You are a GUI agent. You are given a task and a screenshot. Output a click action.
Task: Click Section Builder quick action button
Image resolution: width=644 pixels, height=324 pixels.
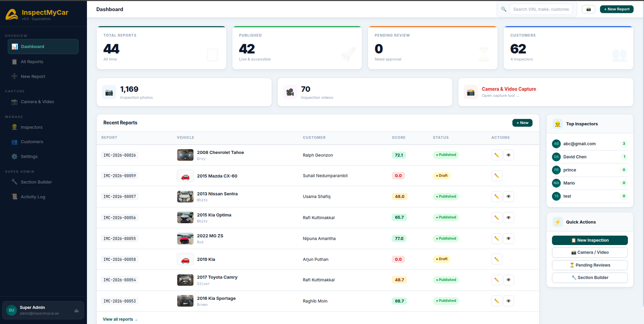point(590,278)
